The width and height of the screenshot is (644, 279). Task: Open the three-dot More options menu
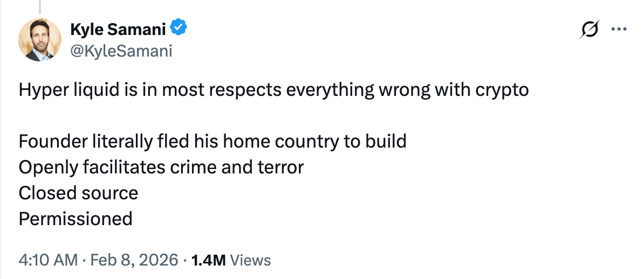pyautogui.click(x=619, y=29)
